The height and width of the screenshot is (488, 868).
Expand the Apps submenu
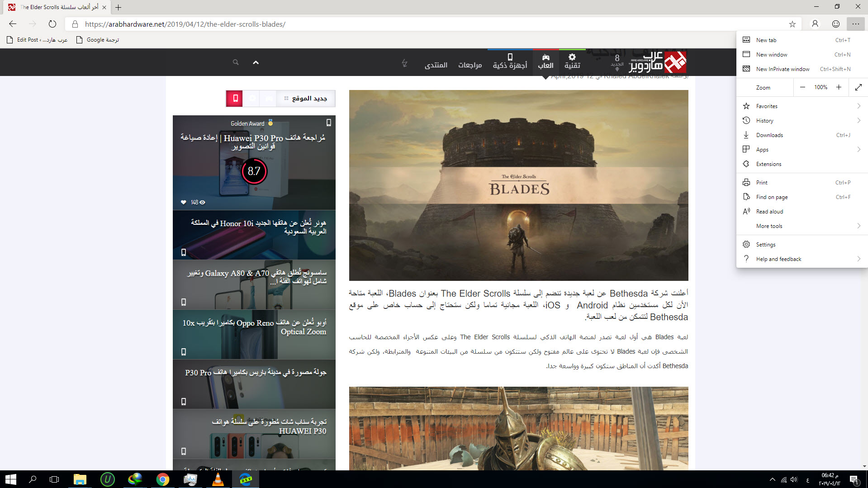(x=802, y=149)
